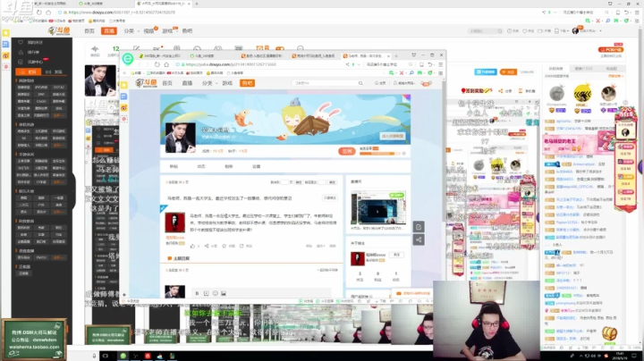644x361 pixels.
Task: Click the insert image icon in the reply editor
Action: [x=224, y=293]
